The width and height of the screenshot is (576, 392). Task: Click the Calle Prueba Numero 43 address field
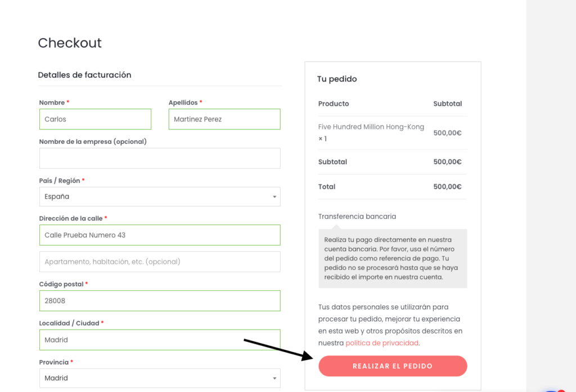[160, 235]
